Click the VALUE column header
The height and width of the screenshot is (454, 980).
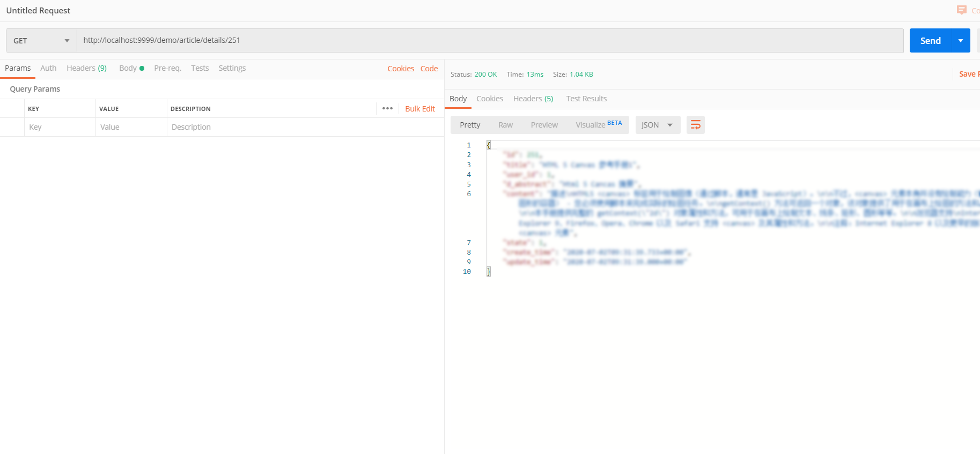pyautogui.click(x=109, y=109)
